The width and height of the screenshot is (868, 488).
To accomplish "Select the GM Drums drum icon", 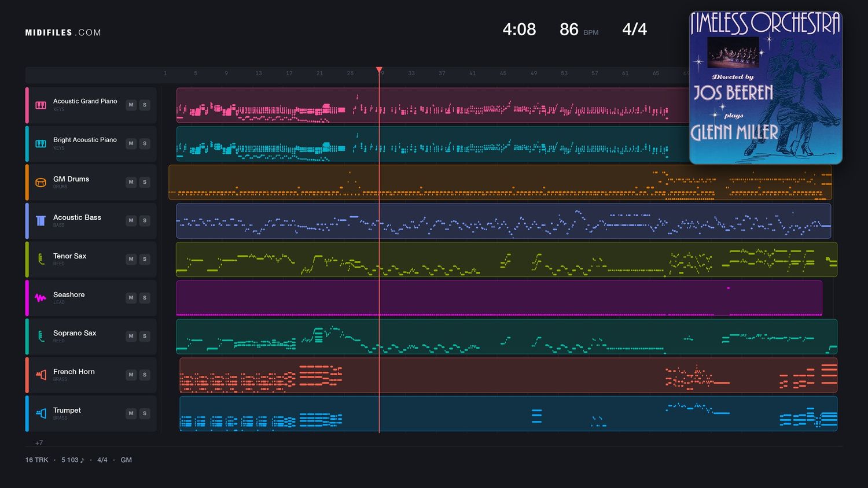I will pyautogui.click(x=41, y=182).
